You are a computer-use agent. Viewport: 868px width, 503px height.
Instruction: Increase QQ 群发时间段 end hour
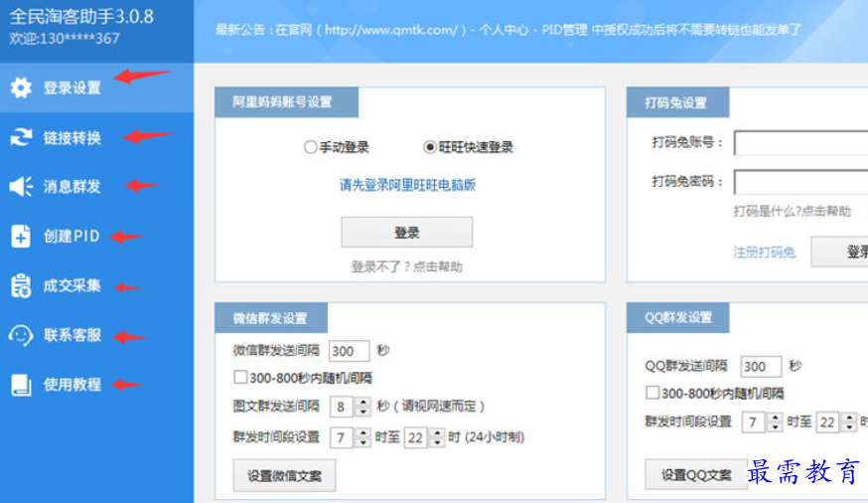(850, 418)
